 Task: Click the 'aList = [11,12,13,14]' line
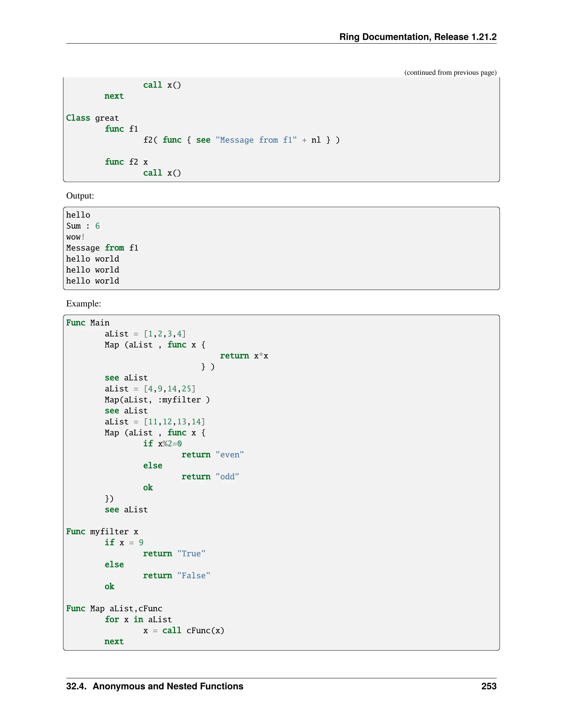click(x=155, y=422)
